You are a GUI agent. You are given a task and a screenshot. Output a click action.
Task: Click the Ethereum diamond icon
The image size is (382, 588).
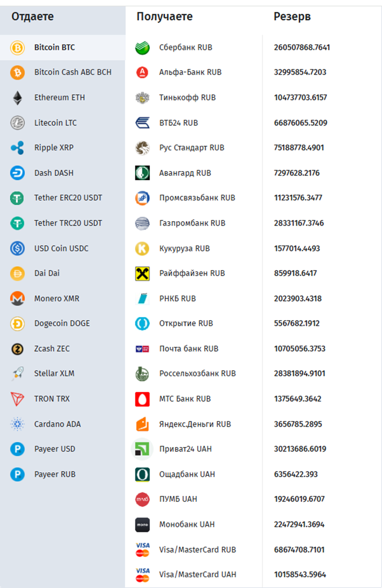click(x=17, y=98)
